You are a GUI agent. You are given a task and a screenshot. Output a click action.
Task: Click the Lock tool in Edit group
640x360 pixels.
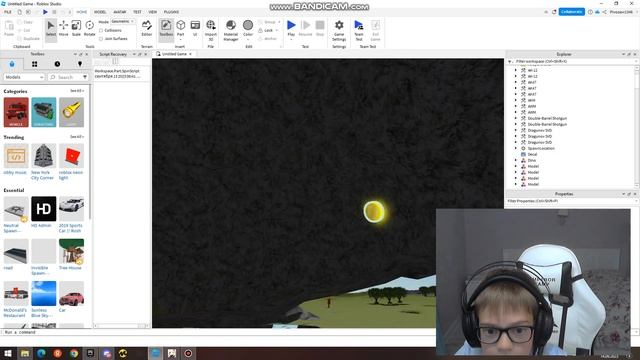[266, 30]
